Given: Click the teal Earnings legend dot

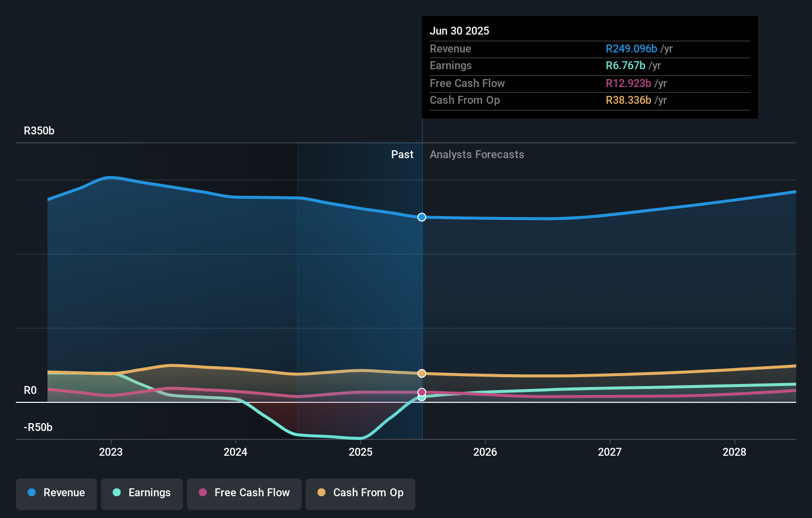Looking at the screenshot, I should pos(116,492).
